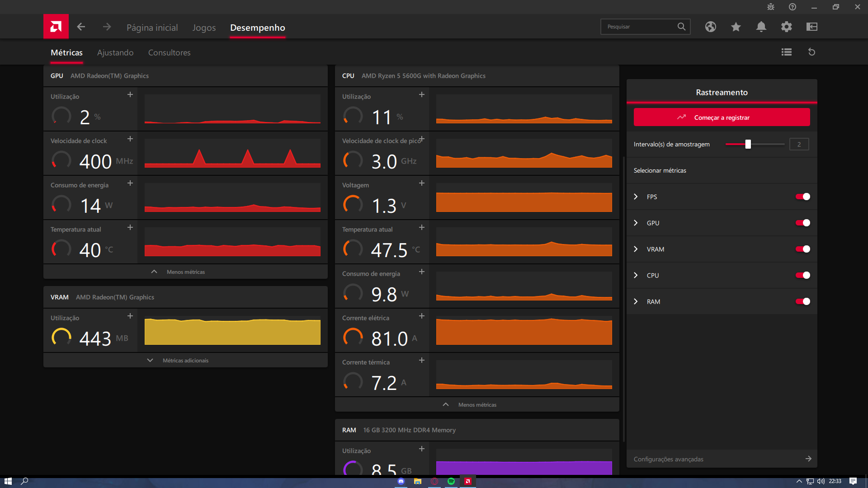Add GPU Velocidade de clock plus

click(130, 139)
